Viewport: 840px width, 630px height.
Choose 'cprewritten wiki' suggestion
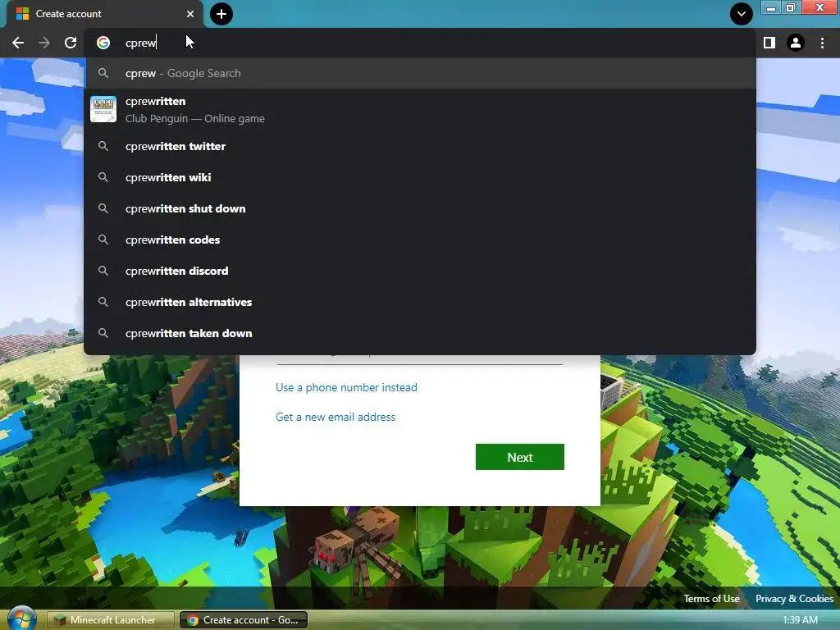(420, 177)
